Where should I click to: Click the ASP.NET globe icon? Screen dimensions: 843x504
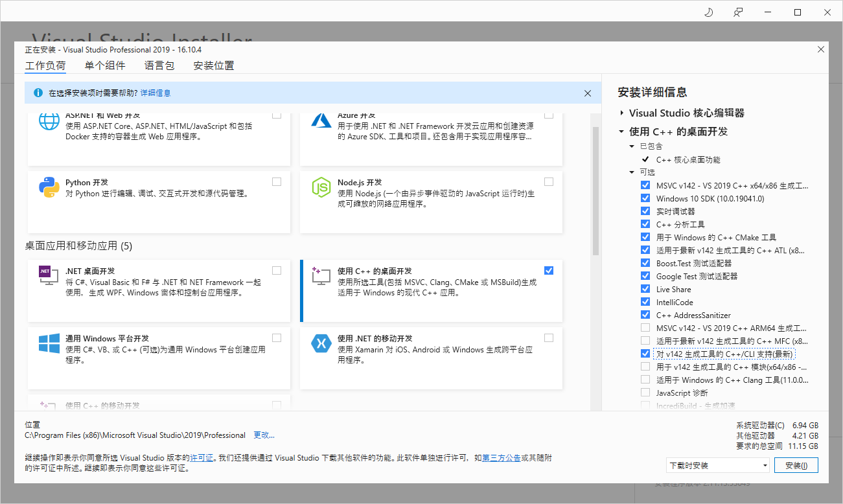click(x=49, y=121)
